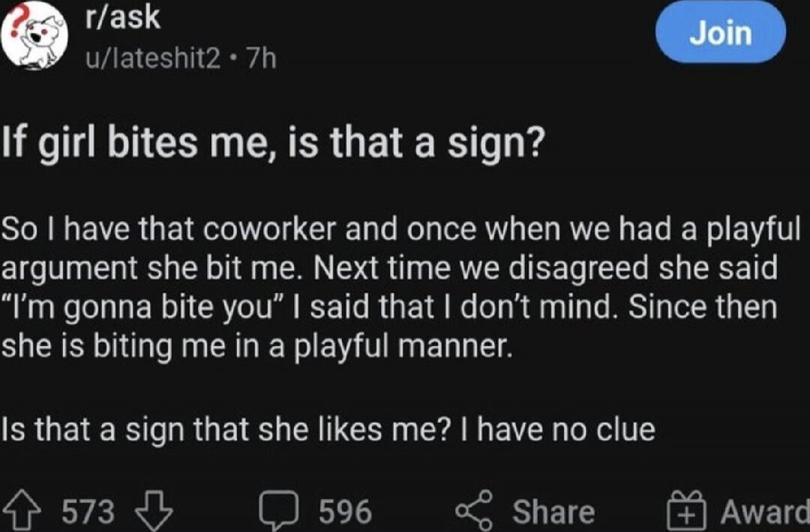The width and height of the screenshot is (810, 532).
Task: Open comments via the speech bubble icon
Action: (280, 511)
